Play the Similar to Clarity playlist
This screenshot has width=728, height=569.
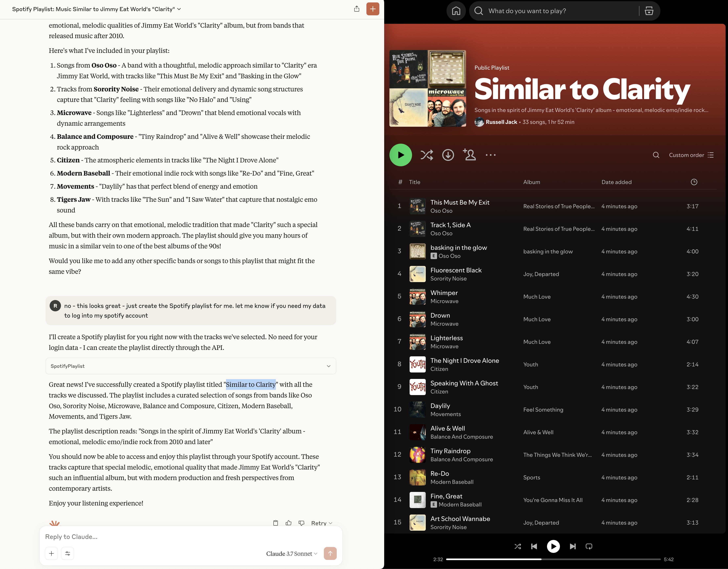[x=400, y=155]
